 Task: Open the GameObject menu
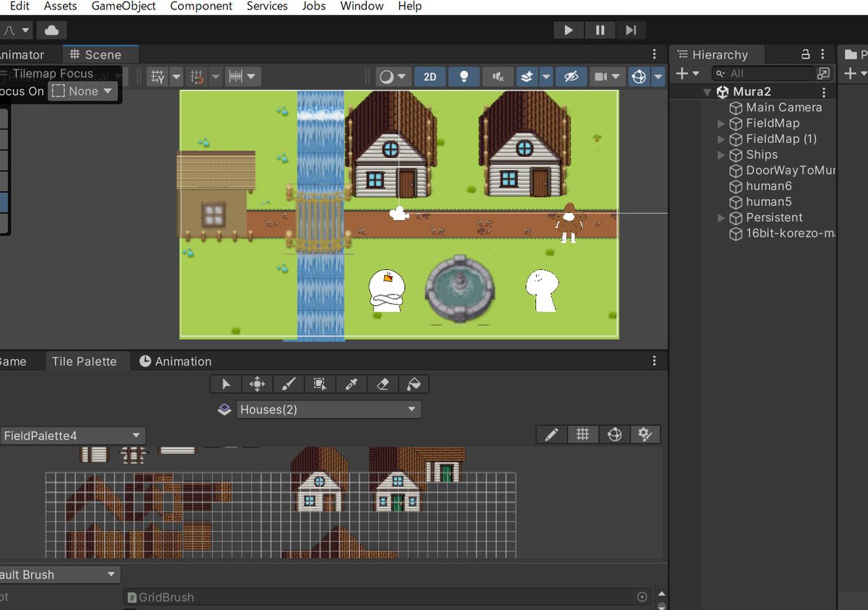(124, 6)
